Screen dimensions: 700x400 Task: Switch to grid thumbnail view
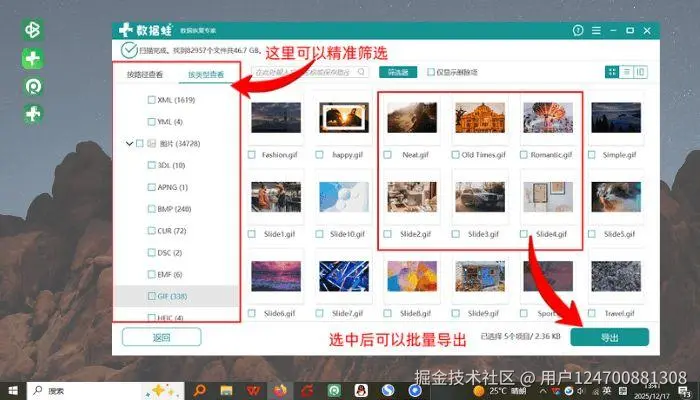tap(612, 72)
